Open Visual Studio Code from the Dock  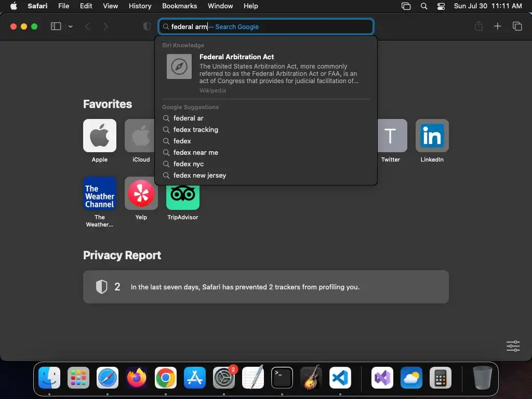340,378
